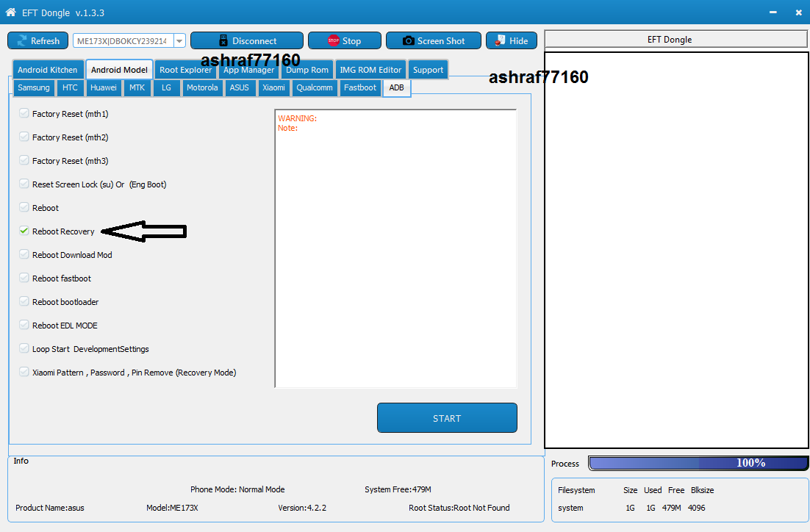Close the EFT Dongle window
The image size is (810, 532).
click(799, 12)
